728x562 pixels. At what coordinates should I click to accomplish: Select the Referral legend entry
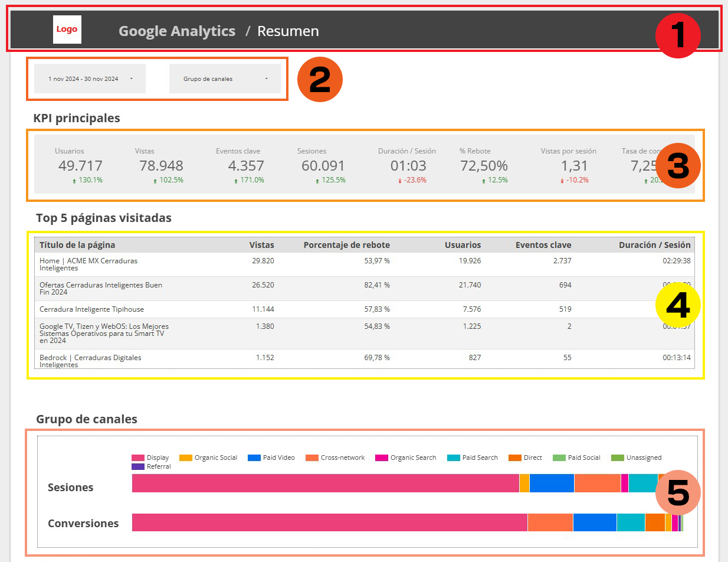click(151, 466)
